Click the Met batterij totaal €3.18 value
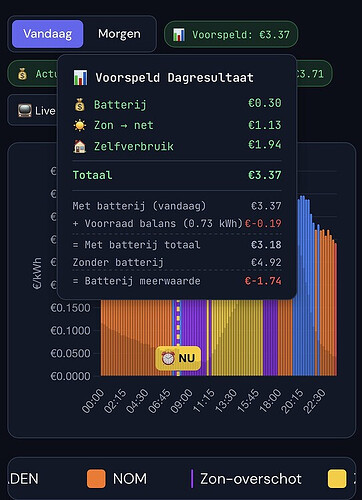Screen dimensions: 362x500 [266, 245]
